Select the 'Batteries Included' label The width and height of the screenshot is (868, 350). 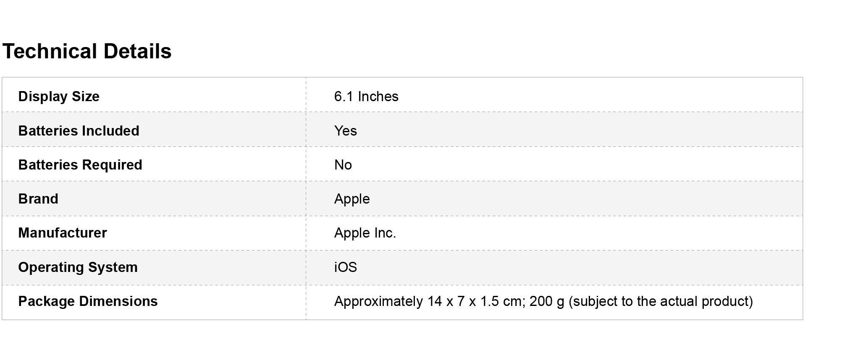[79, 131]
